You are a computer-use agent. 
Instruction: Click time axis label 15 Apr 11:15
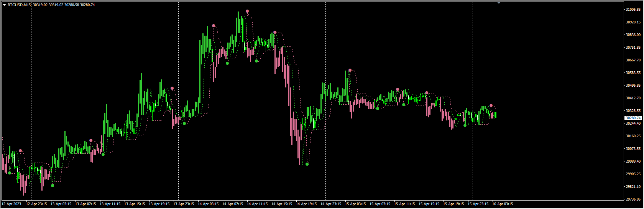point(404,204)
